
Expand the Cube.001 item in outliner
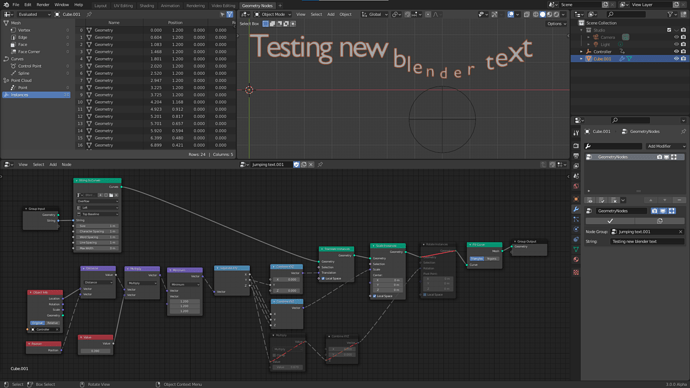[x=581, y=59]
